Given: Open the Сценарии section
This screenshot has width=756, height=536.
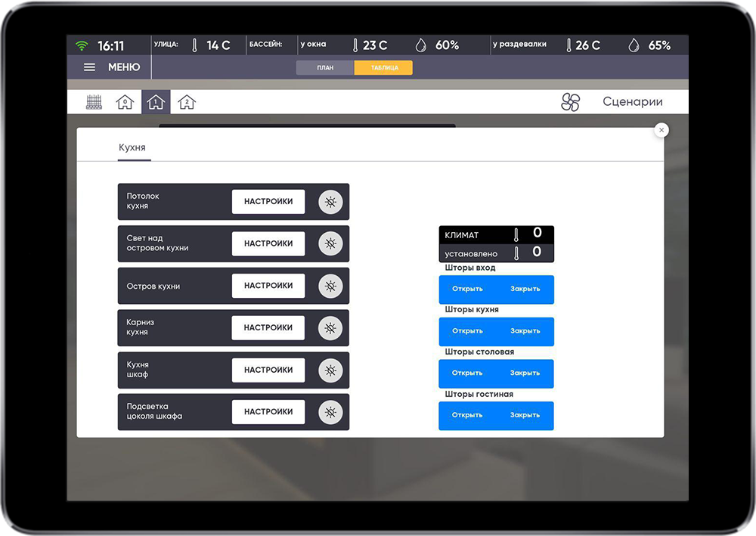Looking at the screenshot, I should click(x=632, y=102).
